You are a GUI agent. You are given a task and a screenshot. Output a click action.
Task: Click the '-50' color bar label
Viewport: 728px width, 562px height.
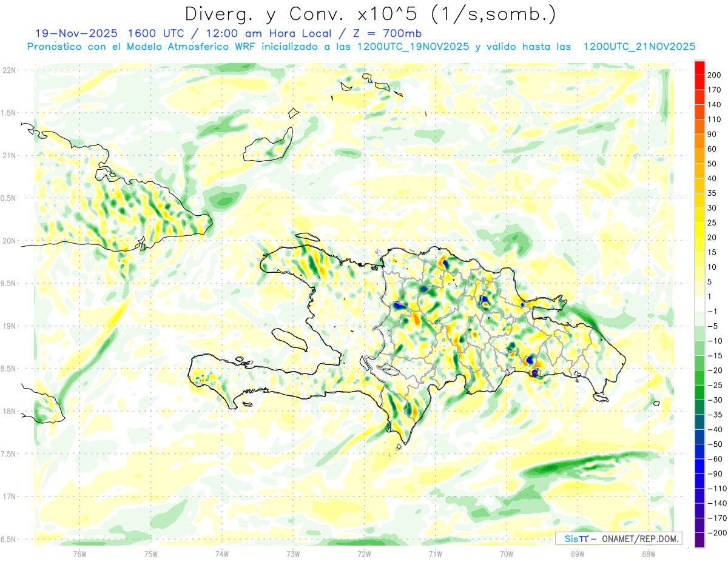[714, 444]
